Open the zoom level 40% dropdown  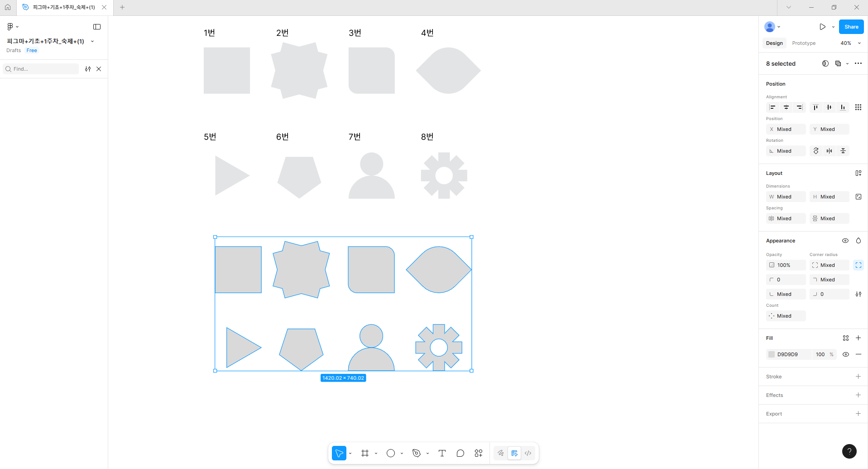[x=850, y=43]
